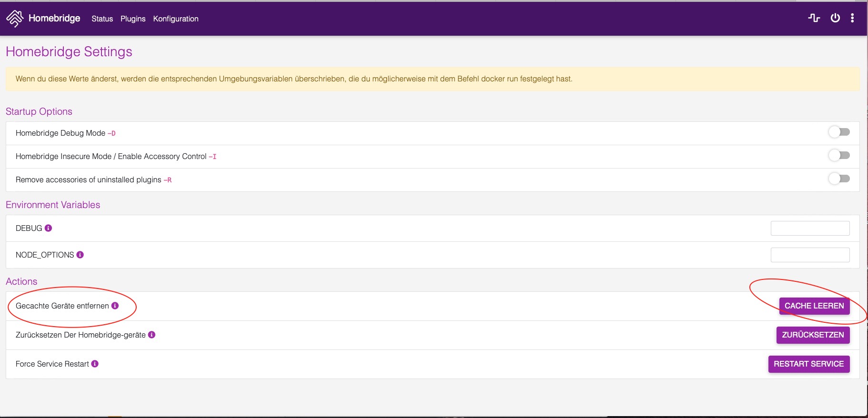Click Remove accessories of uninstalled plugins label

click(x=89, y=179)
